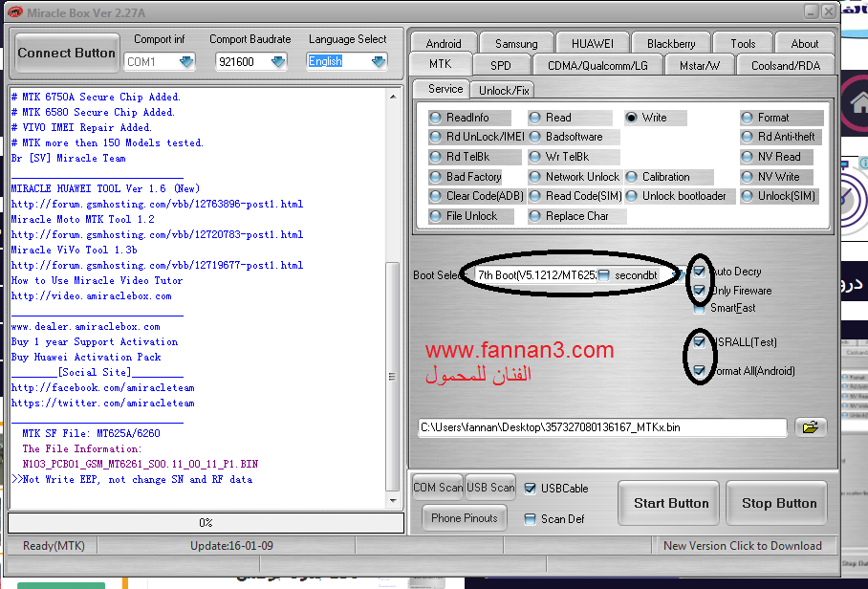This screenshot has width=868, height=589.
Task: Open the browse file folder icon
Action: (811, 426)
